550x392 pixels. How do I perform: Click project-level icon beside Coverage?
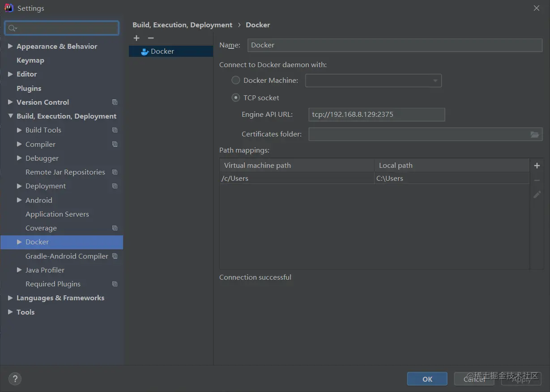[x=115, y=228]
